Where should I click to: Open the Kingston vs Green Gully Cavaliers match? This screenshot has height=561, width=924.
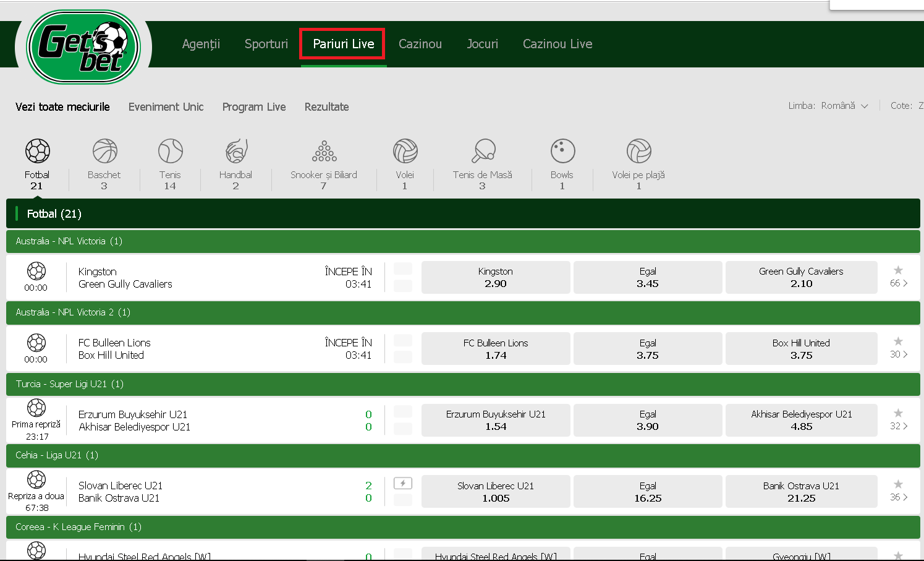(x=125, y=278)
